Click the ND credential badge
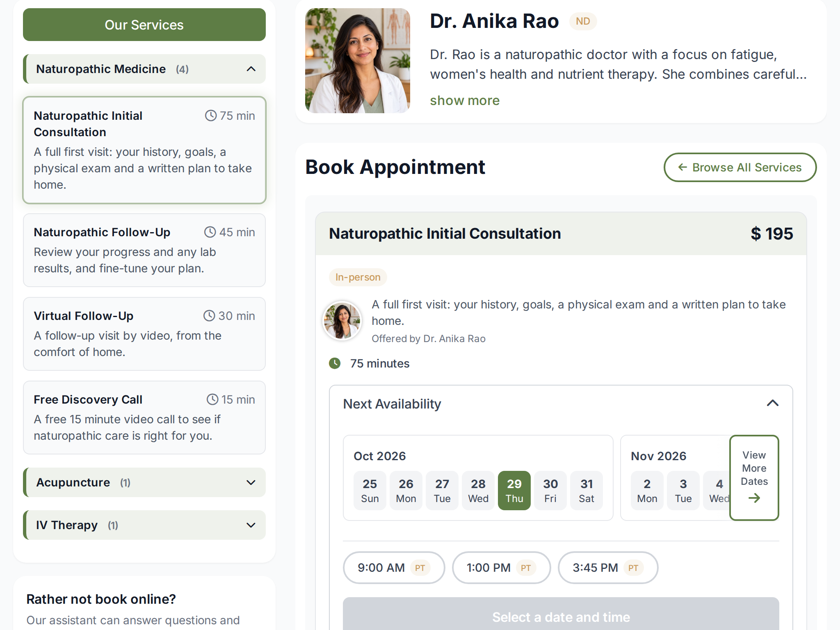 coord(583,21)
